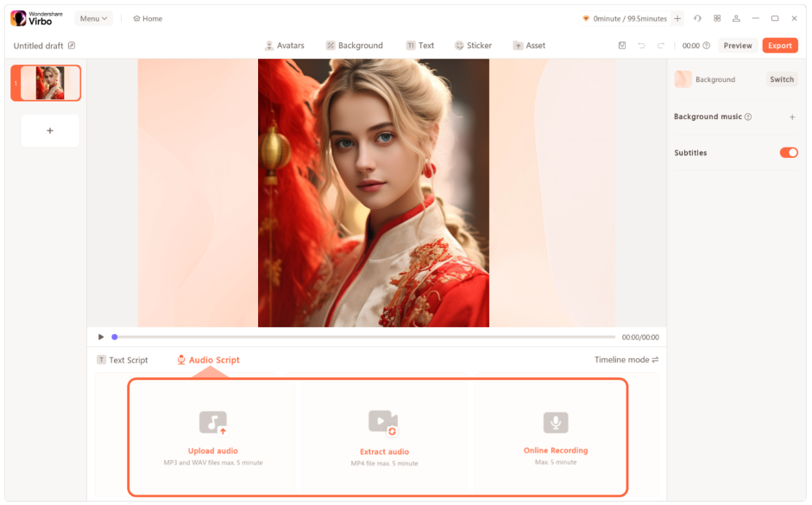Switch to Text Script tab

pyautogui.click(x=123, y=360)
